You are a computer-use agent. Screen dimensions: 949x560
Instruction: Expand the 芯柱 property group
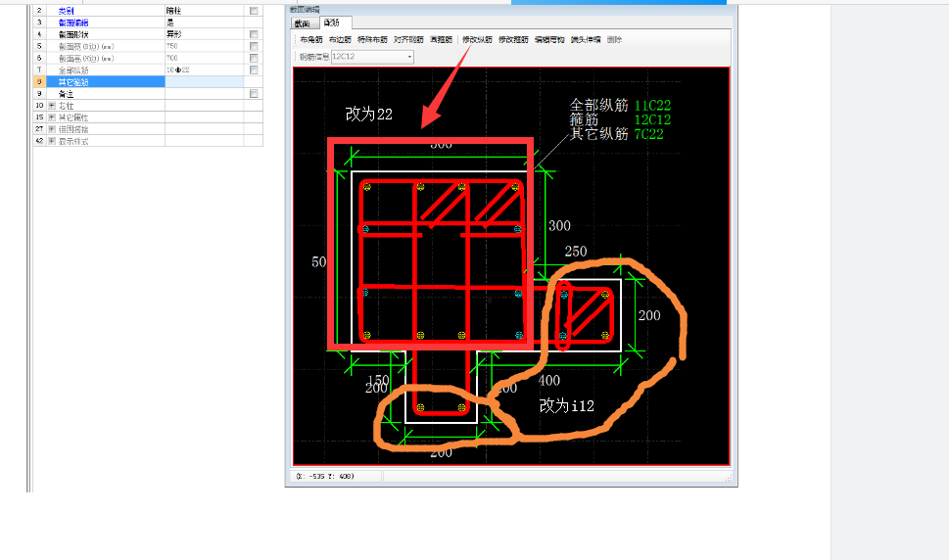pyautogui.click(x=52, y=106)
